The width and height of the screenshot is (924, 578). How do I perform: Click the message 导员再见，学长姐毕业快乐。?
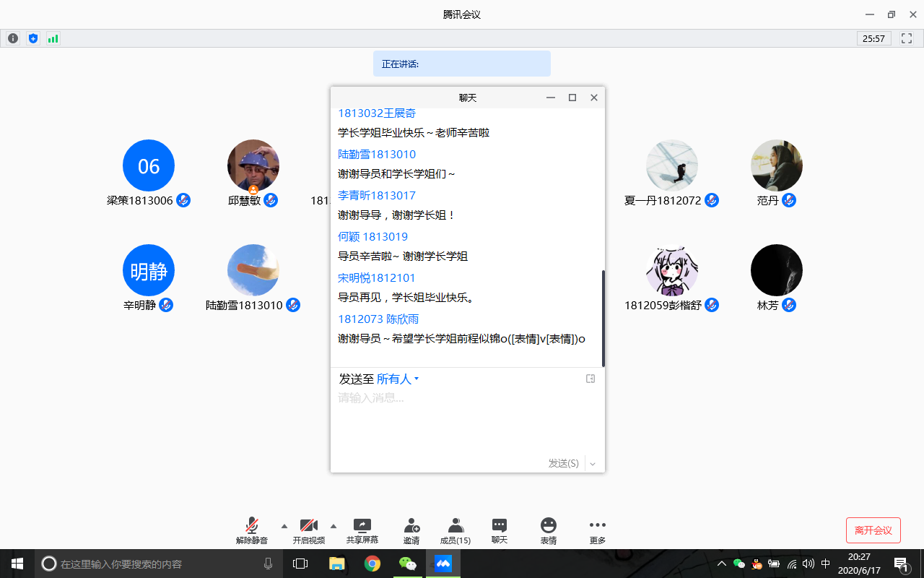(x=406, y=297)
